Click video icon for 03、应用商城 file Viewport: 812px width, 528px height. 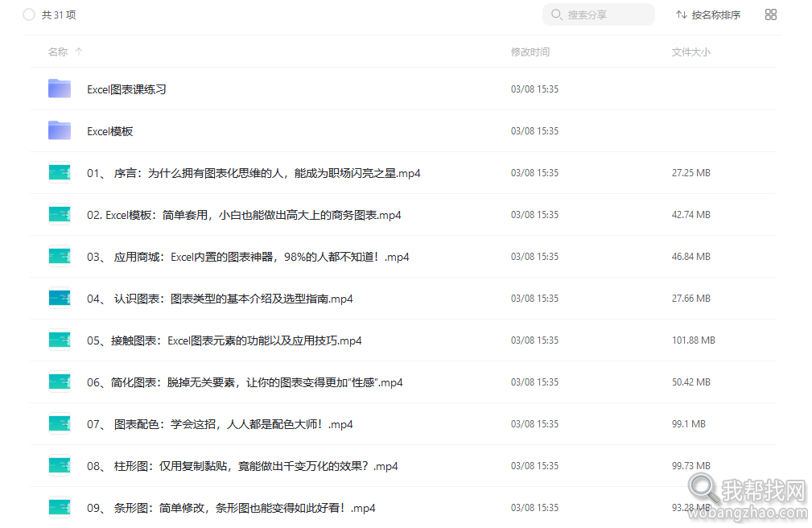click(60, 257)
